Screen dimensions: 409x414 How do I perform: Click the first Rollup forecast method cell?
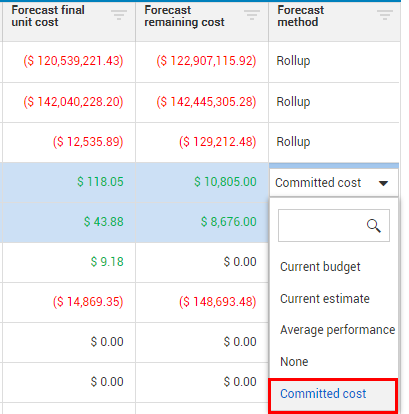[x=334, y=61]
